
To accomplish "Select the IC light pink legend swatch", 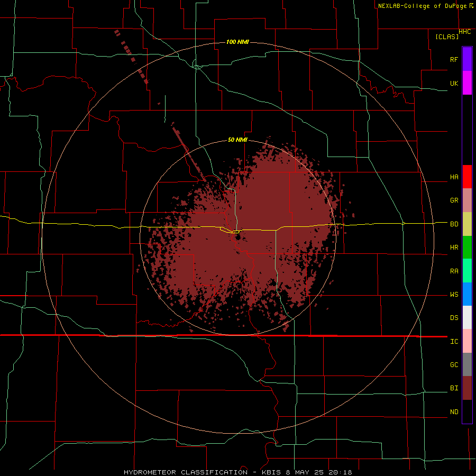I will (x=467, y=341).
